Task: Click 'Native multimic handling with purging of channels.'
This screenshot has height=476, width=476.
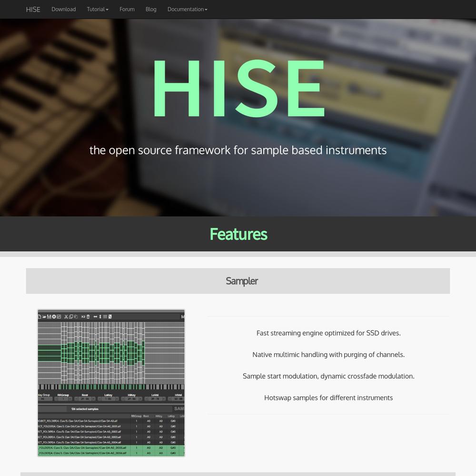Action: pos(328,355)
